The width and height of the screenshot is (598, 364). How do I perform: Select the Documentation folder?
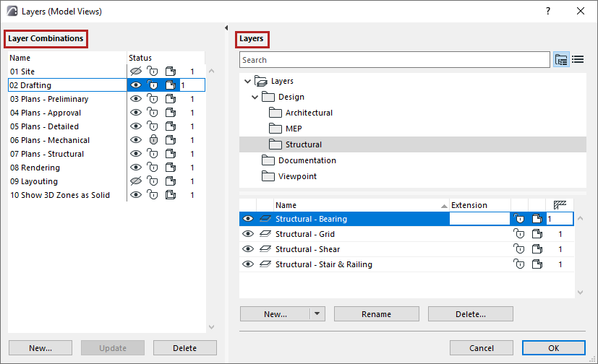click(x=307, y=160)
